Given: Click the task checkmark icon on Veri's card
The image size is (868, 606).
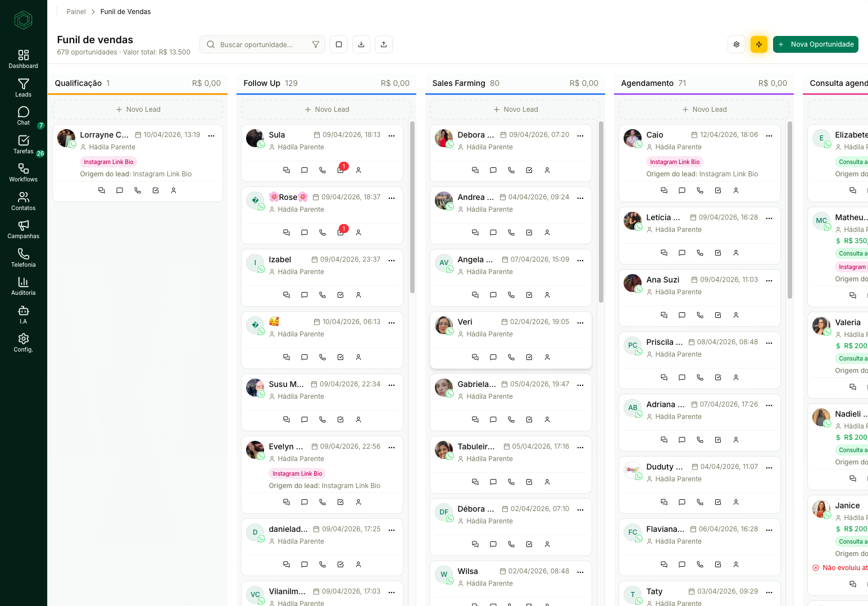Looking at the screenshot, I should tap(529, 357).
